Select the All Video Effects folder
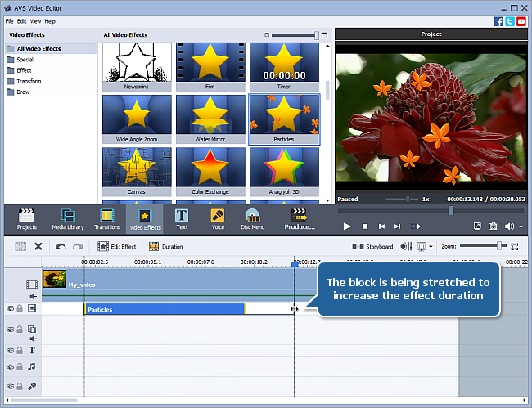532x408 pixels. coord(51,48)
